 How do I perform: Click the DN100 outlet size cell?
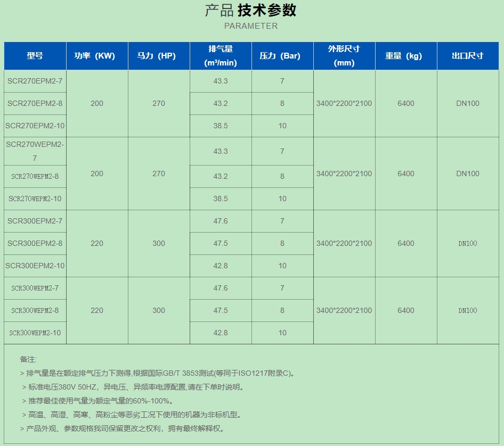[468, 103]
